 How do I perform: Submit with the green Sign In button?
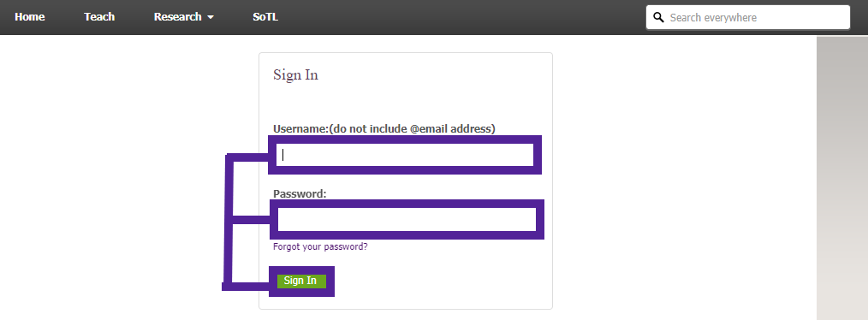click(x=301, y=281)
